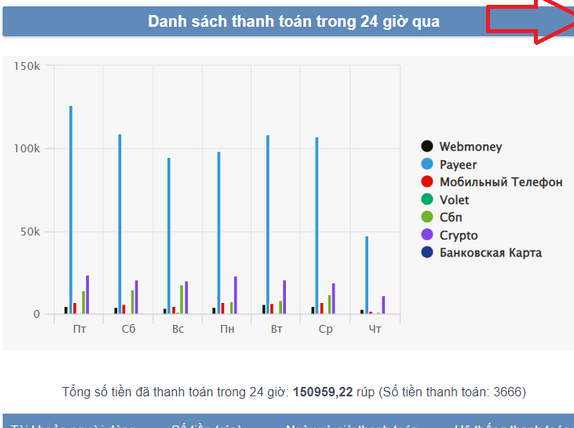Click the blue Payeer bar for Ср
Viewport: 574px width, 428px height.
[x=317, y=226]
